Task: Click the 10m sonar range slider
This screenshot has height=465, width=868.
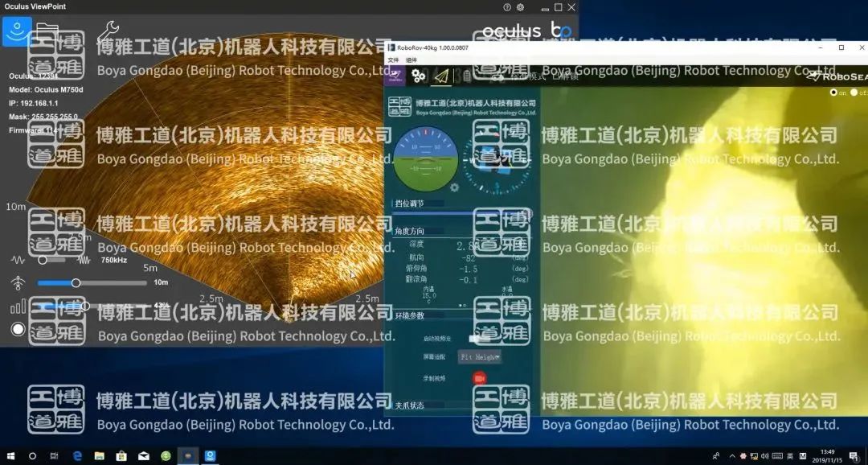Action: 76,283
